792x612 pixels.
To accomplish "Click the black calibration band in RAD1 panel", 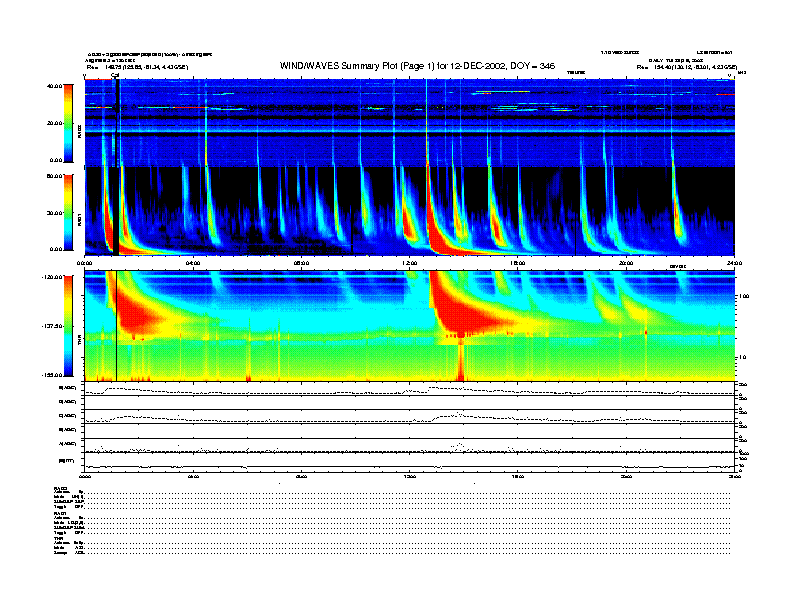I will (117, 211).
